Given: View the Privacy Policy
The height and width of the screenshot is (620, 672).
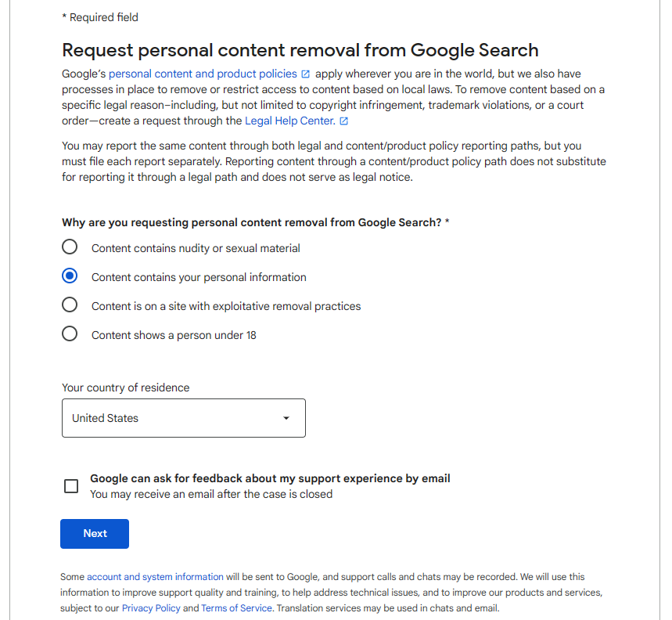Looking at the screenshot, I should pyautogui.click(x=150, y=607).
